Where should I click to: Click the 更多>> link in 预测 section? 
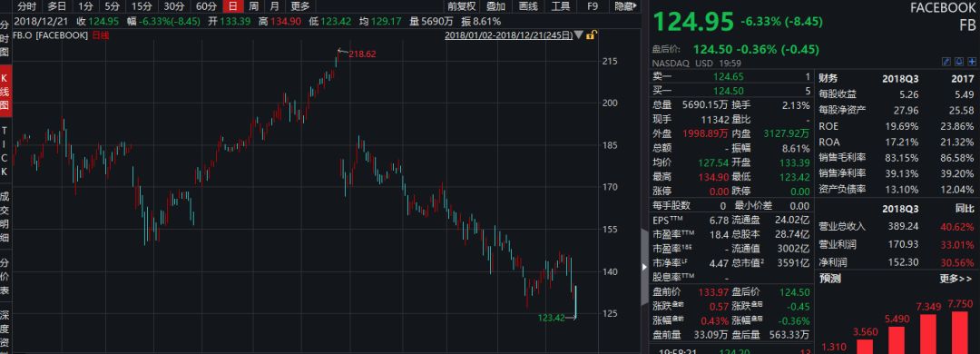tap(955, 279)
